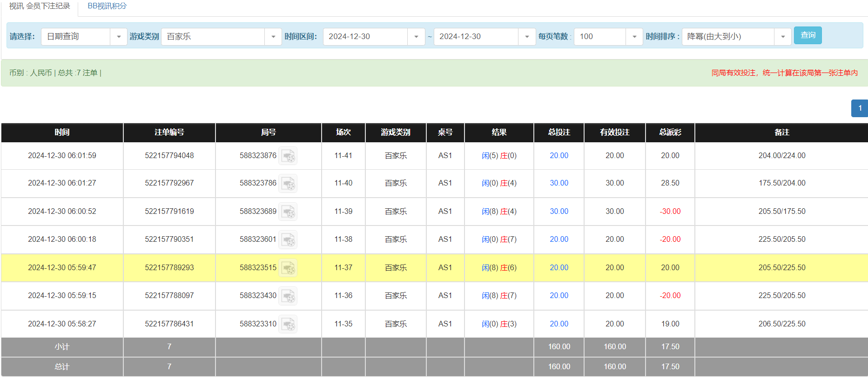Open the end date dropdown arrow
Viewport: 868px width, 385px height.
[x=527, y=37]
